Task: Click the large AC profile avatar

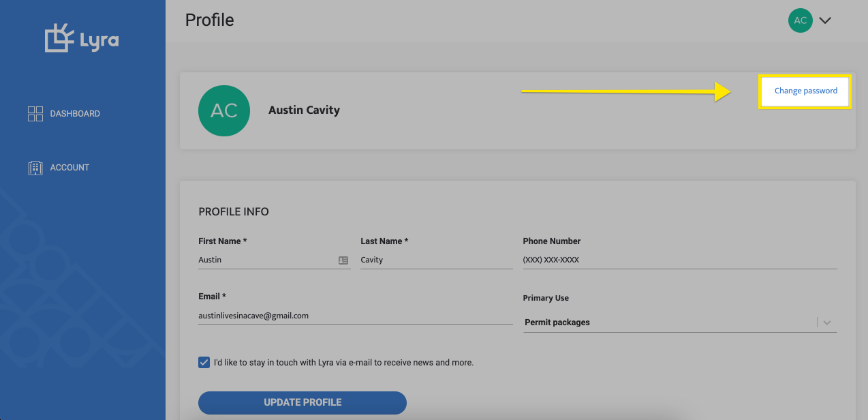Action: (223, 110)
